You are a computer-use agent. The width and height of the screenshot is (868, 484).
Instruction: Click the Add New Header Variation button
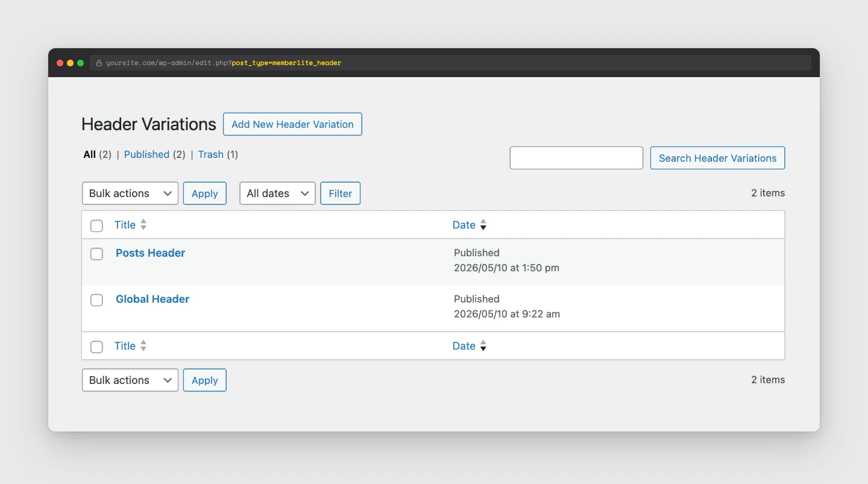click(292, 124)
